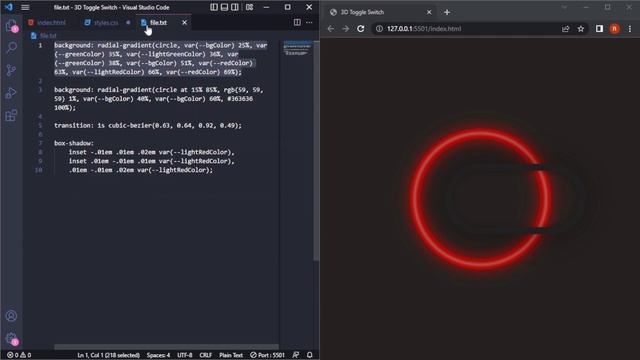Close the file.txt editor tab
Viewport: 640px width, 360px height.
tap(184, 22)
